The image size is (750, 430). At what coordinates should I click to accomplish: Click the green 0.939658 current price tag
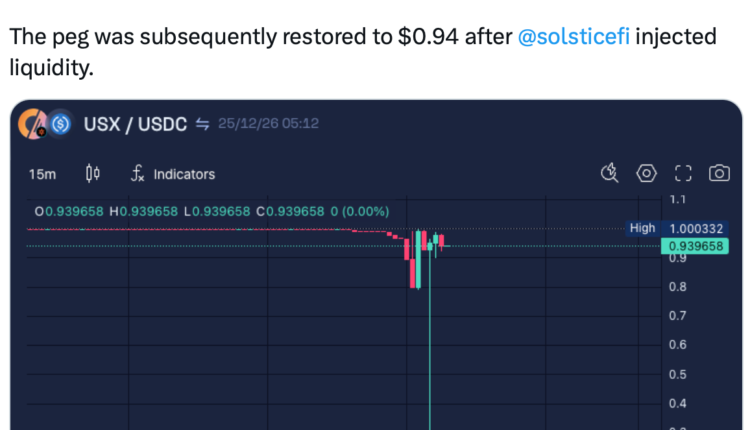click(696, 246)
